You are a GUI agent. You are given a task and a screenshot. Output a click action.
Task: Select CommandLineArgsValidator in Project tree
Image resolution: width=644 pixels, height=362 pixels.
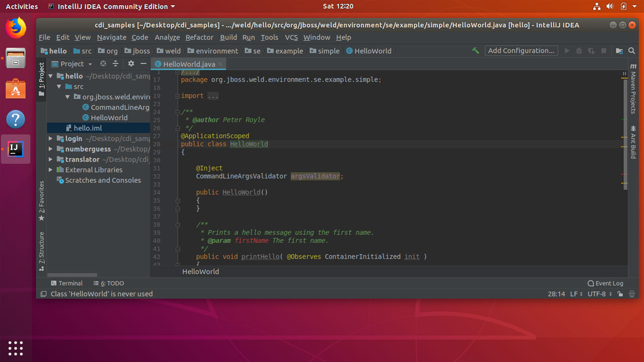pyautogui.click(x=120, y=107)
